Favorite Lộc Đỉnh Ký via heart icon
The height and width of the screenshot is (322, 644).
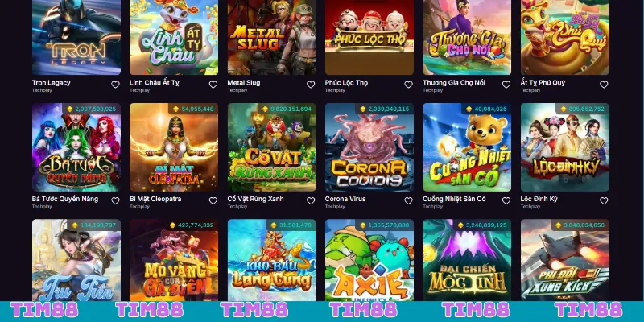click(x=604, y=200)
